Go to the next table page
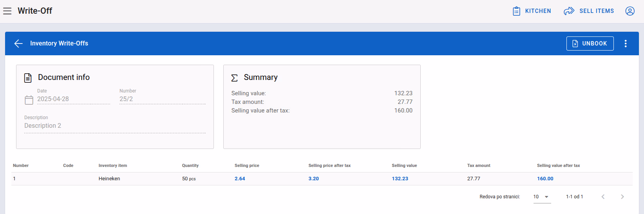 tap(622, 197)
